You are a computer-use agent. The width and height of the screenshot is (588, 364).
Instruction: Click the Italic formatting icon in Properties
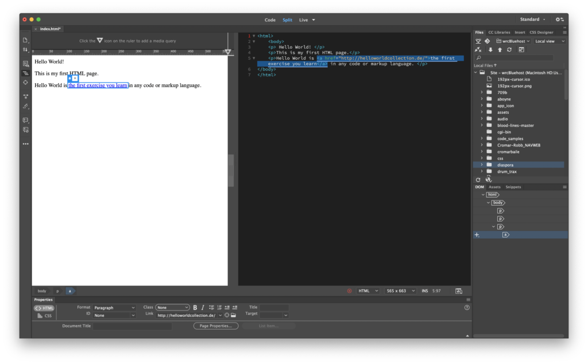(203, 308)
